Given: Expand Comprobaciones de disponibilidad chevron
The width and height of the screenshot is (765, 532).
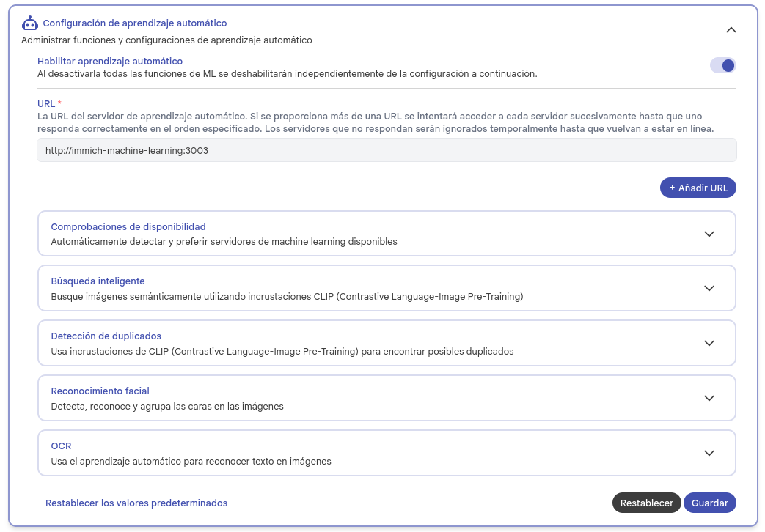Looking at the screenshot, I should click(x=709, y=234).
